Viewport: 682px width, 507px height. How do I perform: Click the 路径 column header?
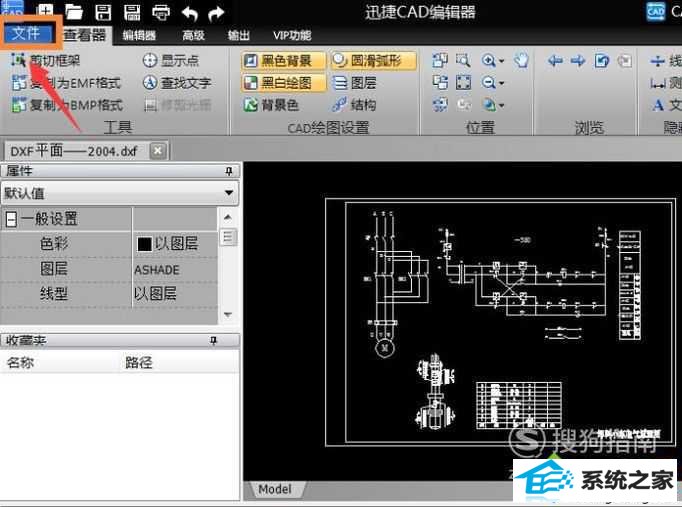point(138,362)
